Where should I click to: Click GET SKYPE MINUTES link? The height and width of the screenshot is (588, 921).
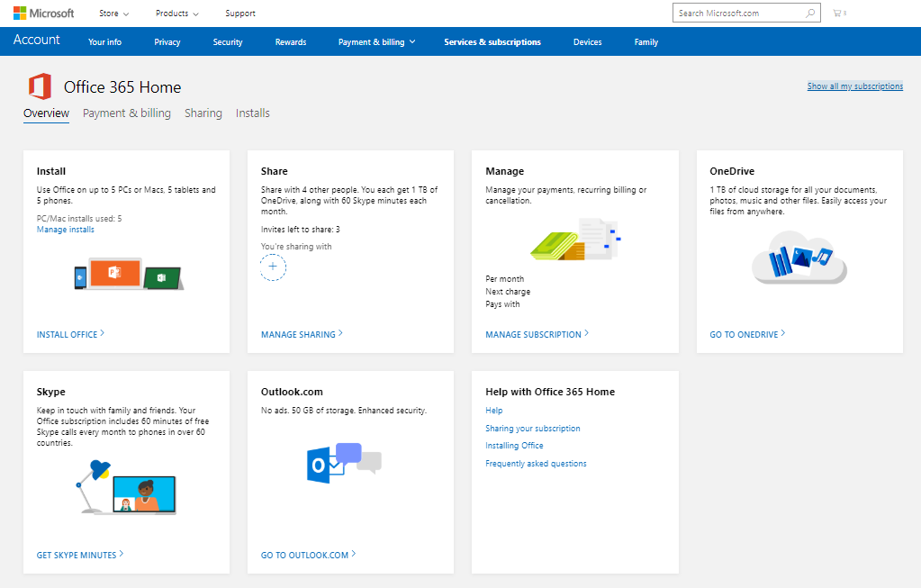[x=80, y=555]
